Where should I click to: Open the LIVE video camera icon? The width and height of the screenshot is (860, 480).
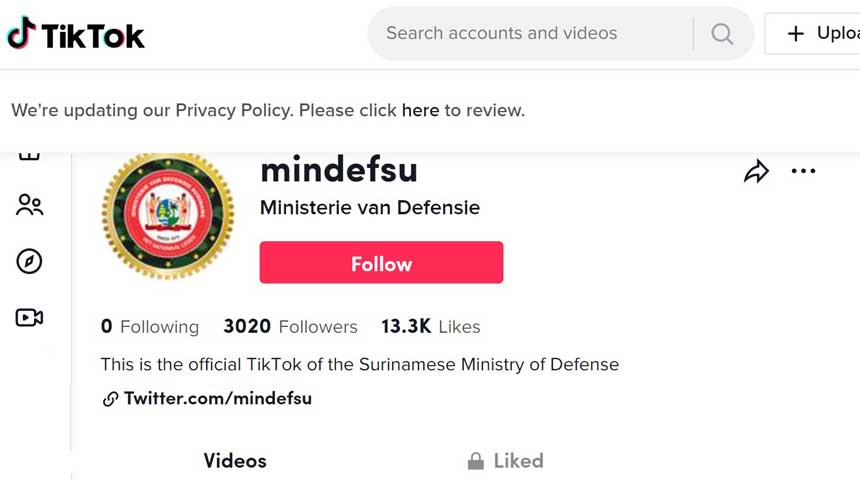(29, 318)
